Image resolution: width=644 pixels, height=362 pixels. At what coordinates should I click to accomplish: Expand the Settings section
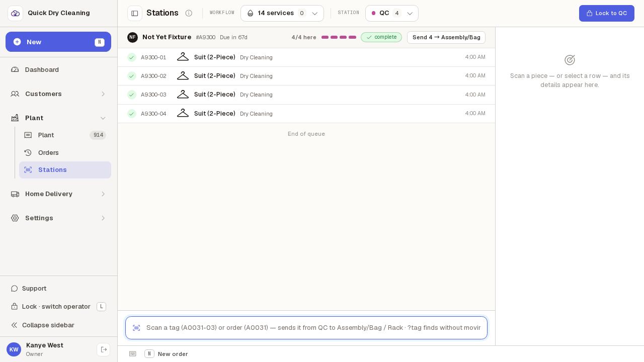[58, 218]
